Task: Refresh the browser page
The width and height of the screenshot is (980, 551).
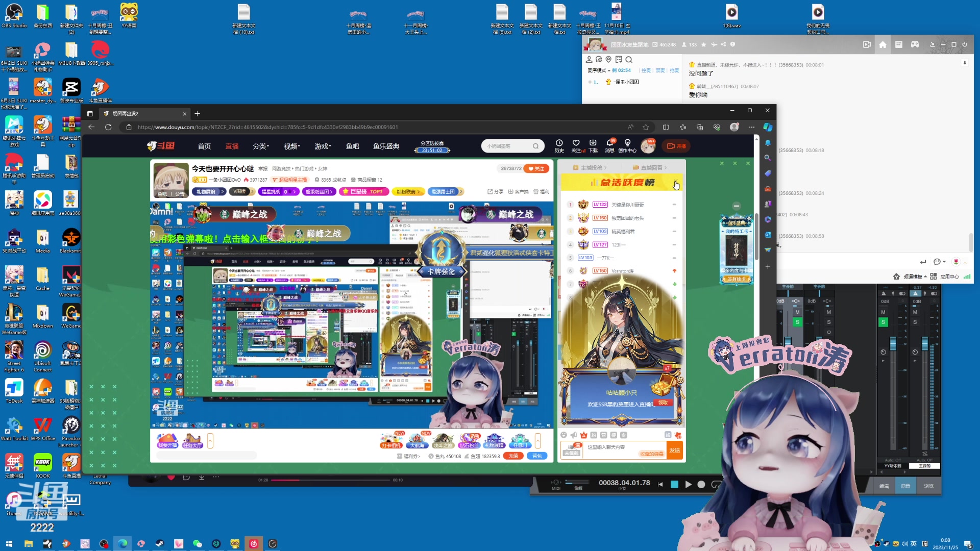Action: tap(108, 127)
